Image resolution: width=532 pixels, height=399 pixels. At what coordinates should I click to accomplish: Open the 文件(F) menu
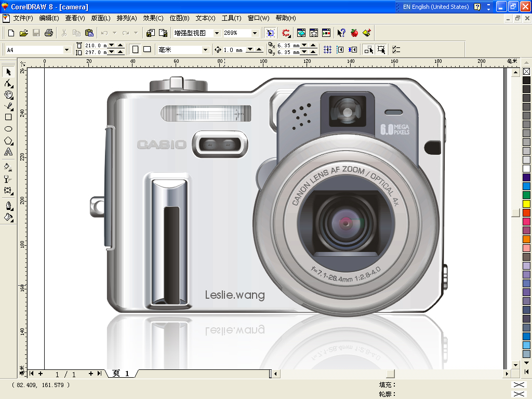[23, 18]
